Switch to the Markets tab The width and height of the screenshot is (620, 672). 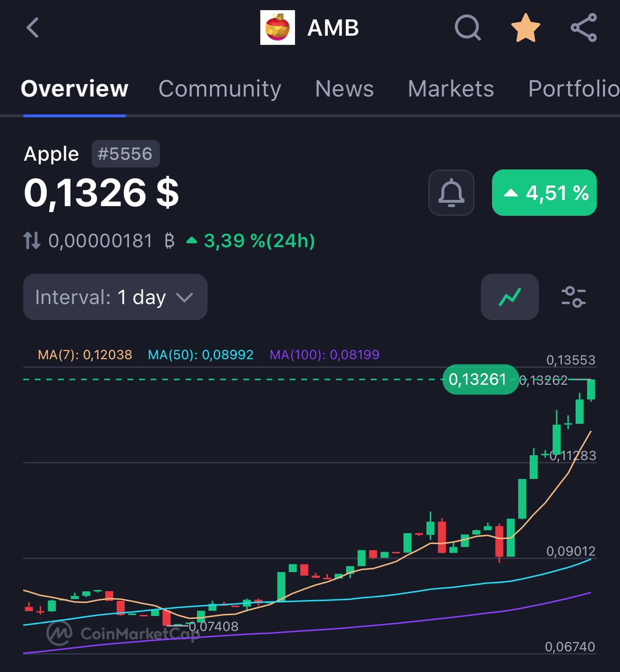[x=450, y=88]
